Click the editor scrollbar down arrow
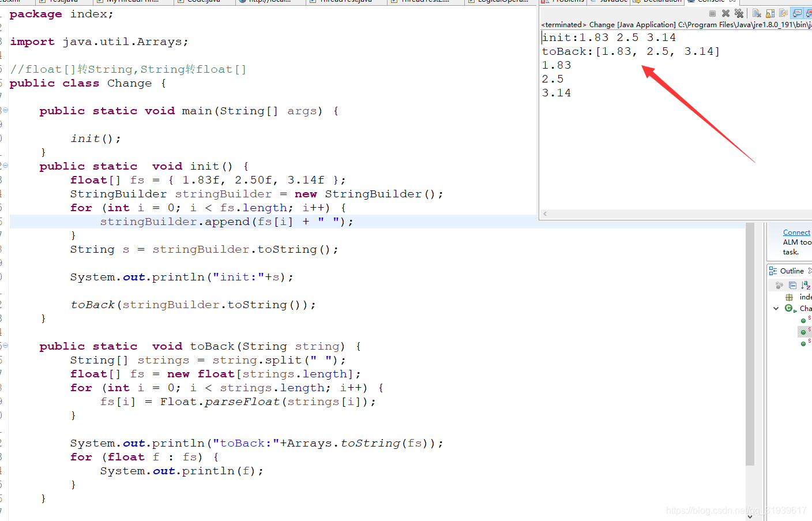 [x=750, y=516]
